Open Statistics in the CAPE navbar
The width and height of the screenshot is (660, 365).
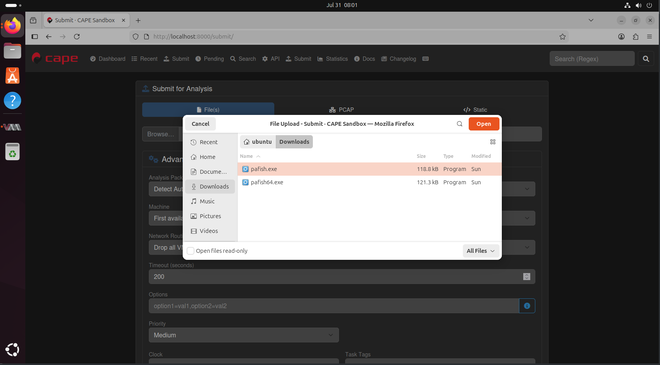pos(333,59)
